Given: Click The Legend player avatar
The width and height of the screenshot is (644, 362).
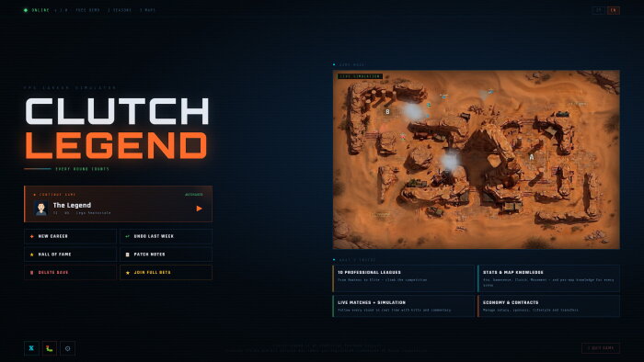Looking at the screenshot, I should pyautogui.click(x=41, y=209).
